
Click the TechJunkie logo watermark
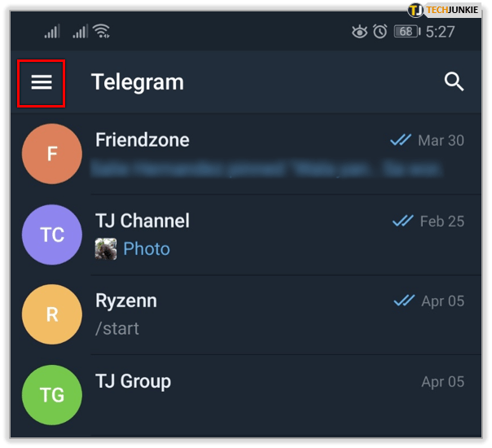443,10
